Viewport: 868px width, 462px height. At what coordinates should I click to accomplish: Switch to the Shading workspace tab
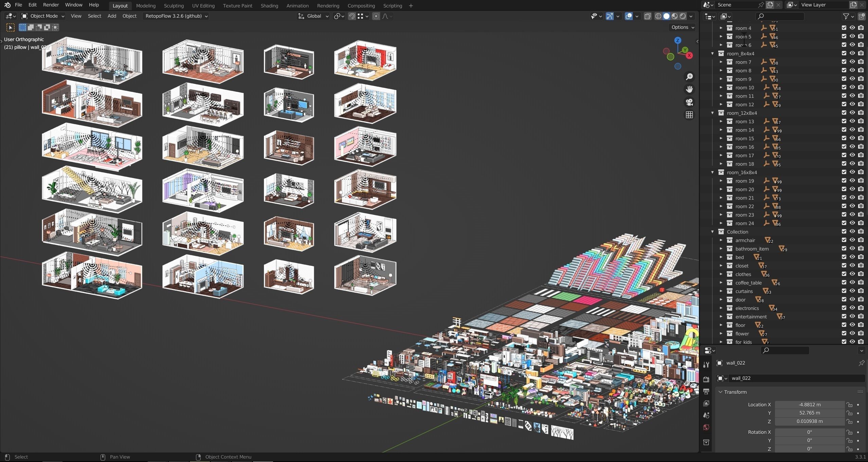click(269, 6)
